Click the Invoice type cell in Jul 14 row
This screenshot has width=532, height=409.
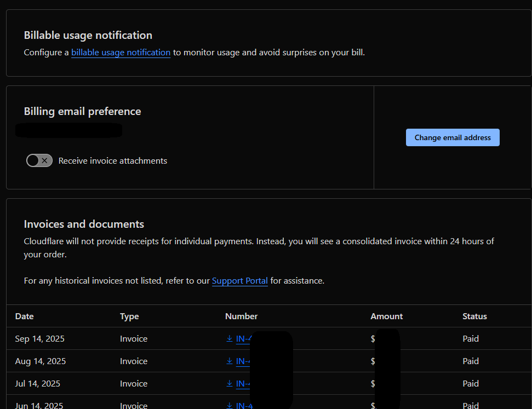[134, 384]
